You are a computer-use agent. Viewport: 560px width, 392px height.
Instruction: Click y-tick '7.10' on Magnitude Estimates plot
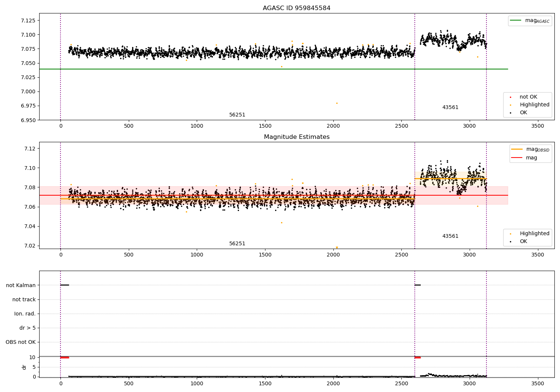point(30,168)
